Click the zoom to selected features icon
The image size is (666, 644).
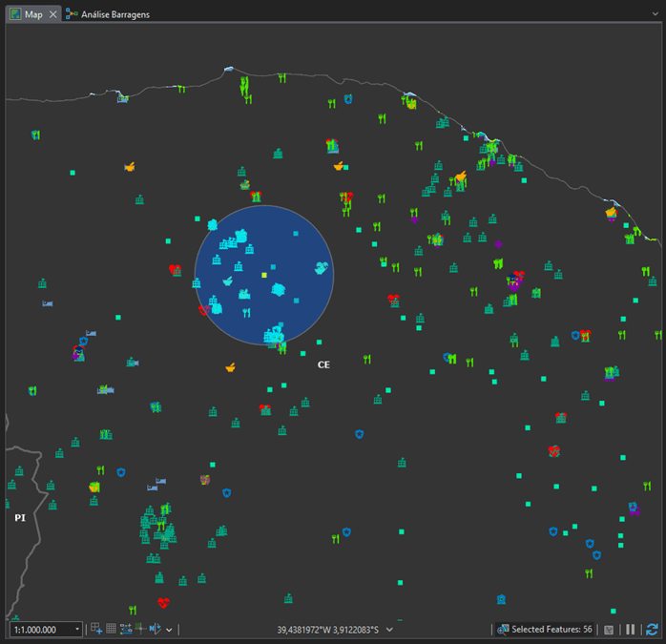tap(503, 630)
